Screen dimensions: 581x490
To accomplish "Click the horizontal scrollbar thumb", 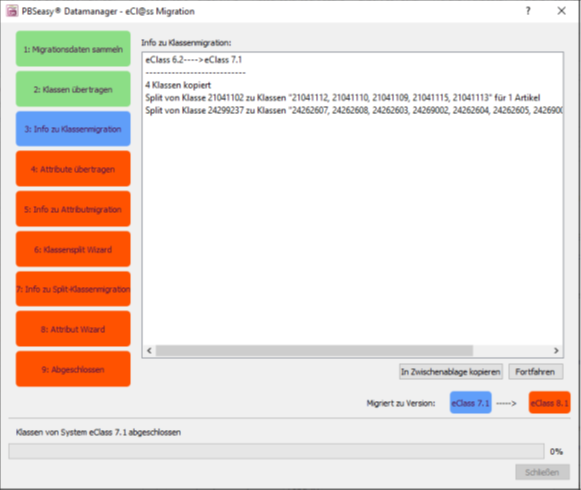I will [314, 351].
